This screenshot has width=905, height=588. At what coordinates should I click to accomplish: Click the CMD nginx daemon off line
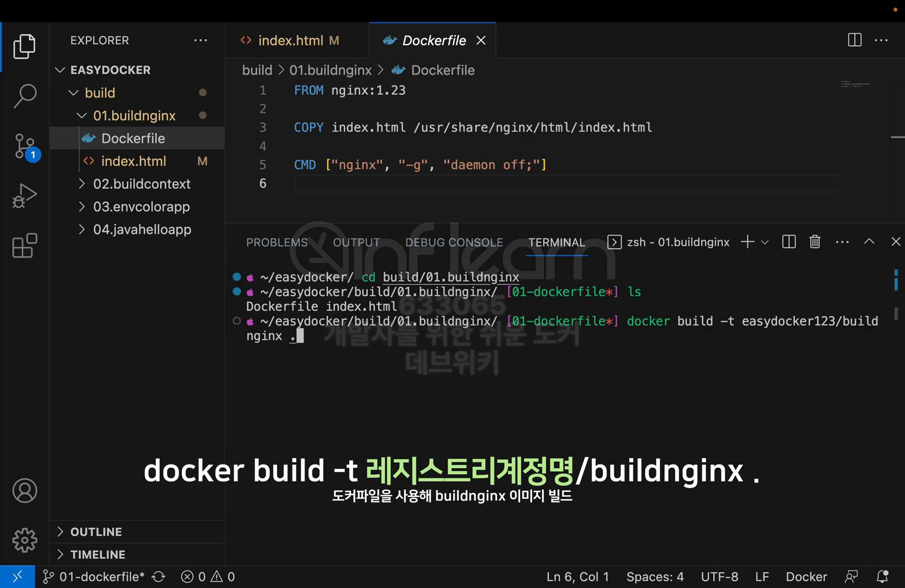tap(420, 165)
